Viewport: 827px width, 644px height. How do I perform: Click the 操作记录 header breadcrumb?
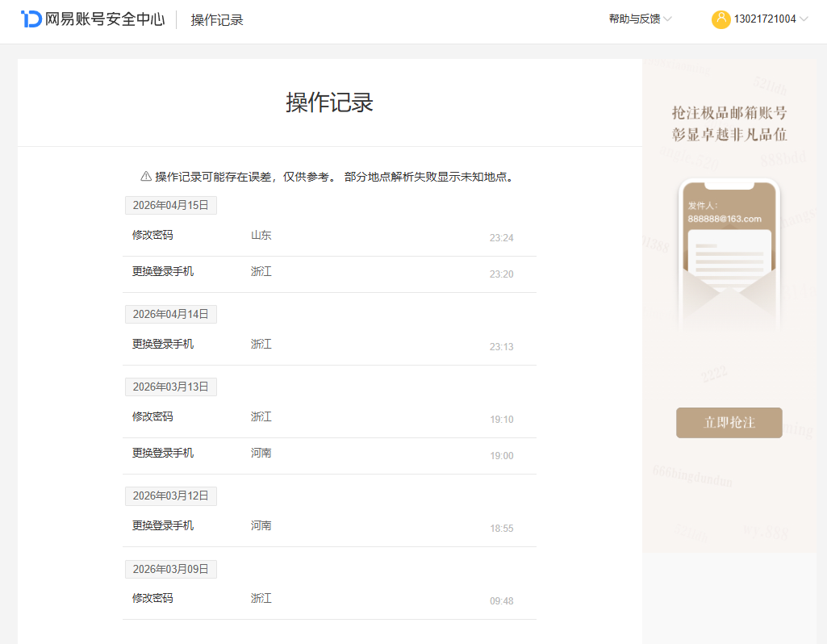(x=217, y=20)
